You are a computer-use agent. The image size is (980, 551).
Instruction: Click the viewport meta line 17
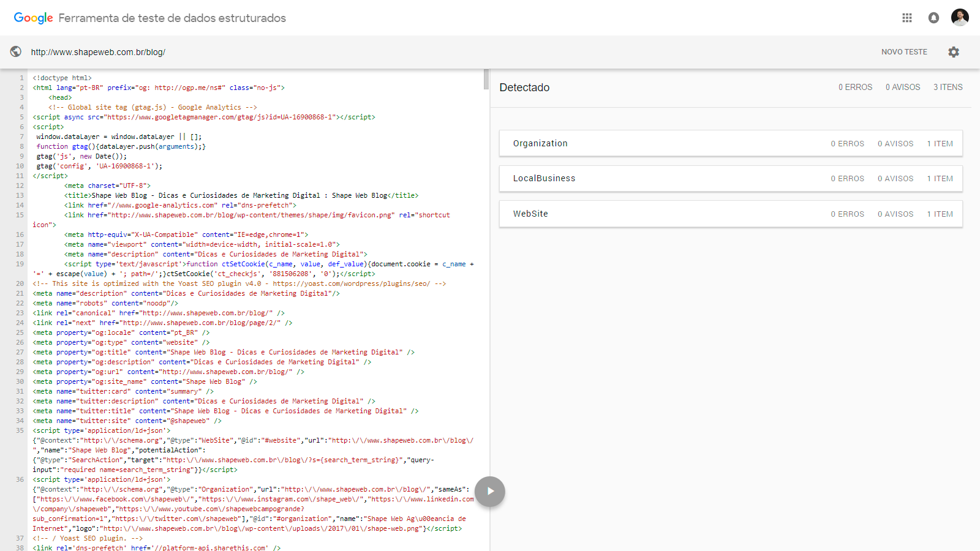(x=202, y=244)
